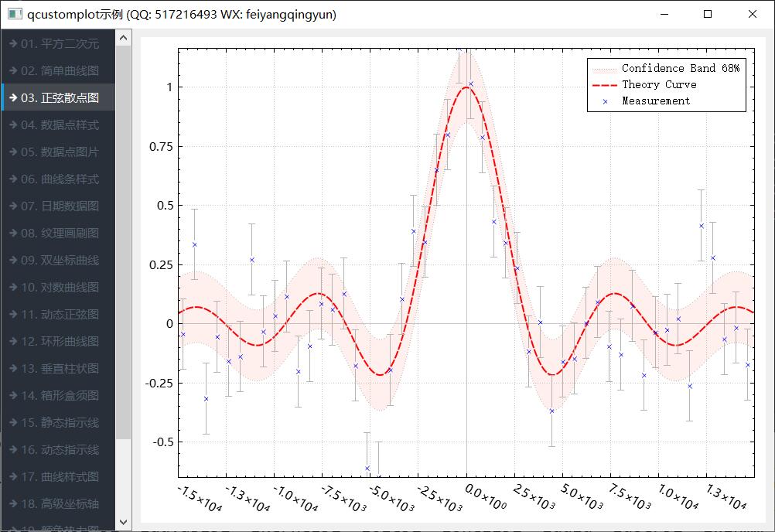775x532 pixels.
Task: Click the arrow icon beside 17. 曲线样式图
Action: pos(13,477)
